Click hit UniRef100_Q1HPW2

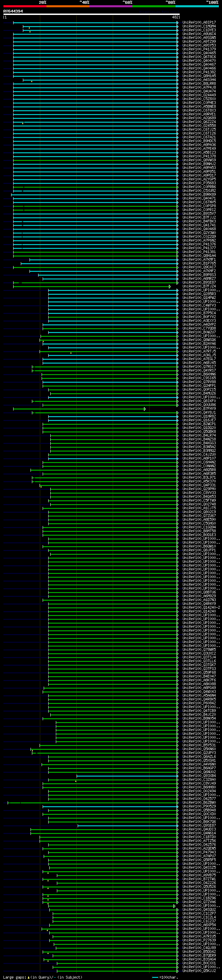(x=199, y=298)
